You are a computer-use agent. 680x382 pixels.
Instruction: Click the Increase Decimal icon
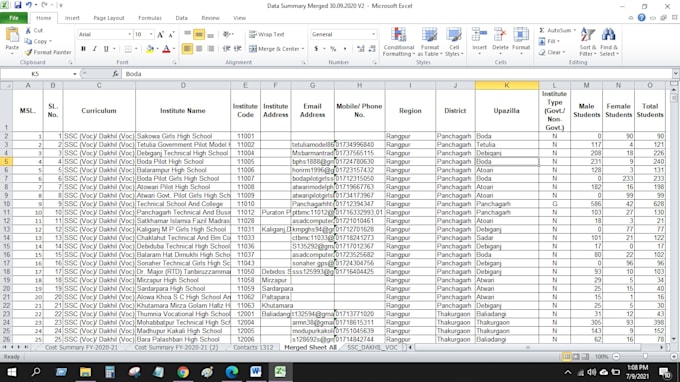click(x=360, y=49)
